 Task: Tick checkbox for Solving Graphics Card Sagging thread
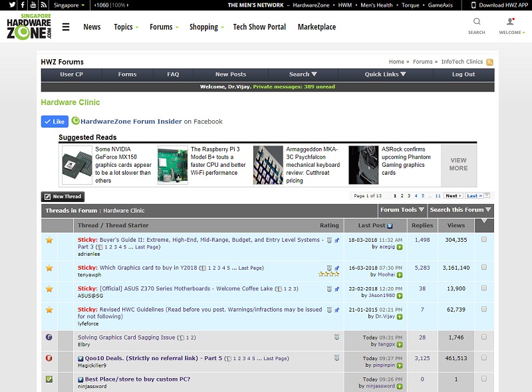(x=484, y=337)
